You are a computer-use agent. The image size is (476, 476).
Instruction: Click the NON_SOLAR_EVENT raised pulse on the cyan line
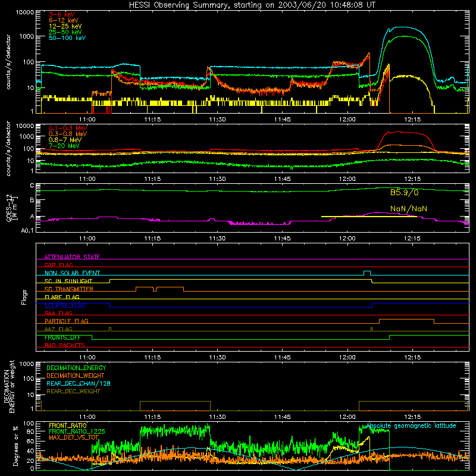coord(367,273)
